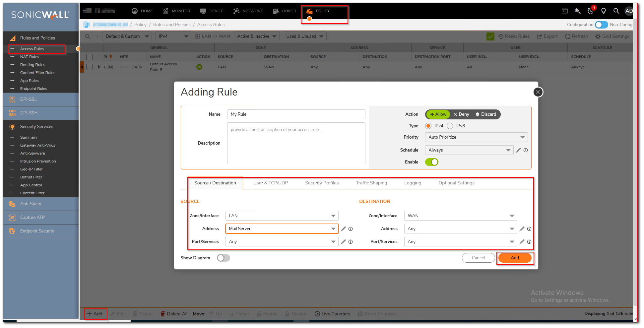Open the top bar search magnifier
644x328 pixels.
pyautogui.click(x=616, y=11)
